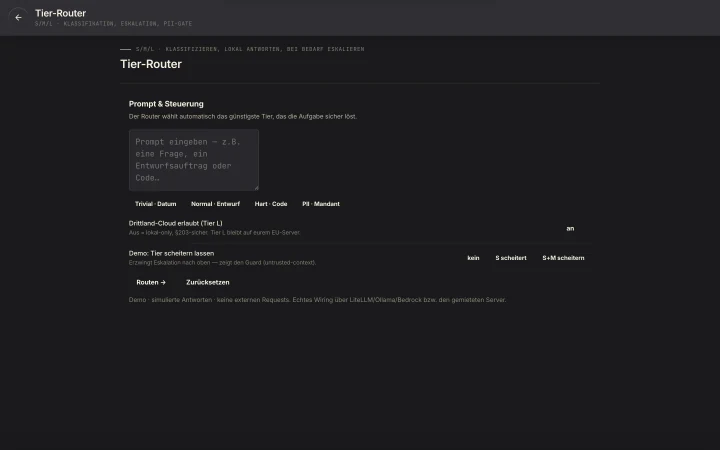This screenshot has width=720, height=450.
Task: Toggle Drittland-Cloud switch labeled 'an'
Action: [x=570, y=228]
